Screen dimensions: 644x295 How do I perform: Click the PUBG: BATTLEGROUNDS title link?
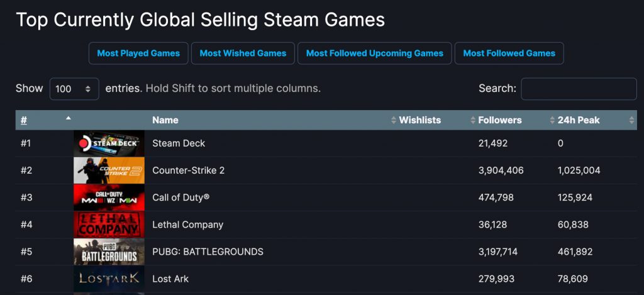(208, 252)
